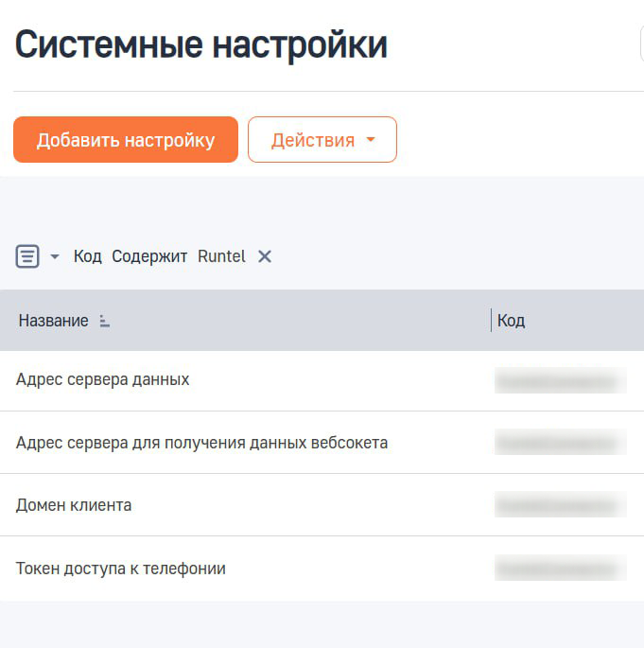The image size is (644, 648).
Task: Change the "Содержит" filter condition
Action: [149, 256]
